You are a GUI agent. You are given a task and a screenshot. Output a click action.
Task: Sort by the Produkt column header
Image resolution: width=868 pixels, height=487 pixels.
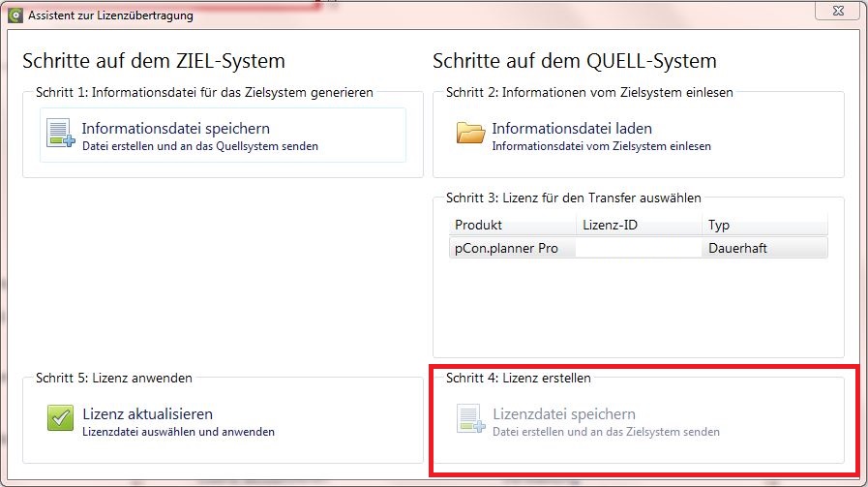pyautogui.click(x=513, y=225)
